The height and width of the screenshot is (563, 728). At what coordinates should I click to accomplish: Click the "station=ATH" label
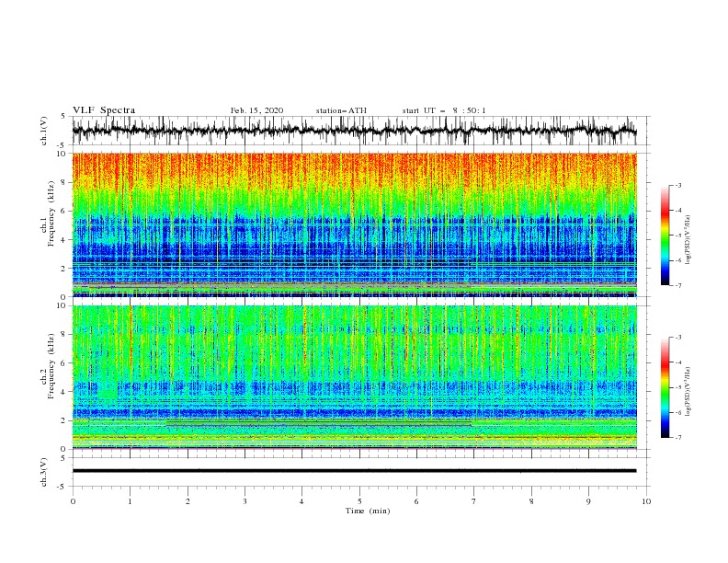(x=341, y=110)
